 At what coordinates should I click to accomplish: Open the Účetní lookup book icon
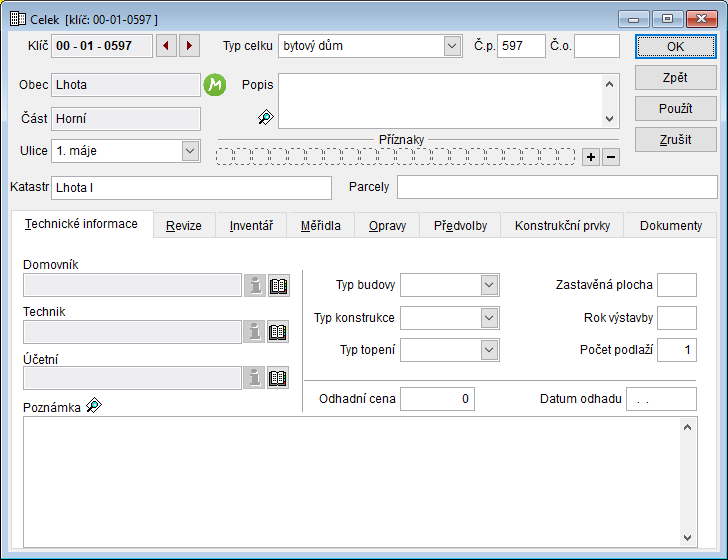point(279,378)
